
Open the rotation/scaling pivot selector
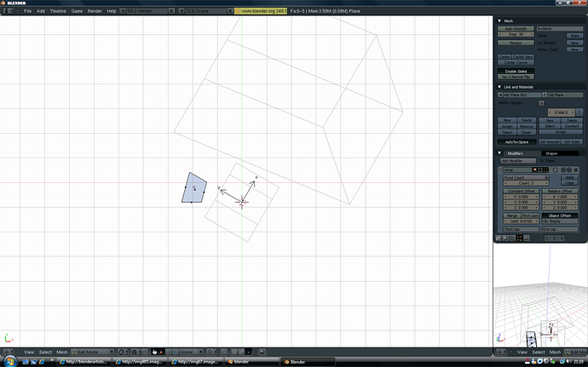pyautogui.click(x=135, y=352)
